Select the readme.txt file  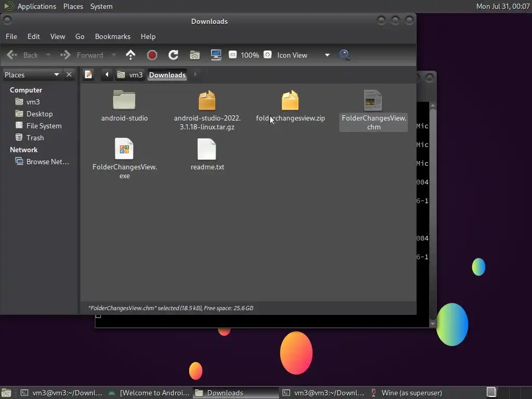click(207, 154)
